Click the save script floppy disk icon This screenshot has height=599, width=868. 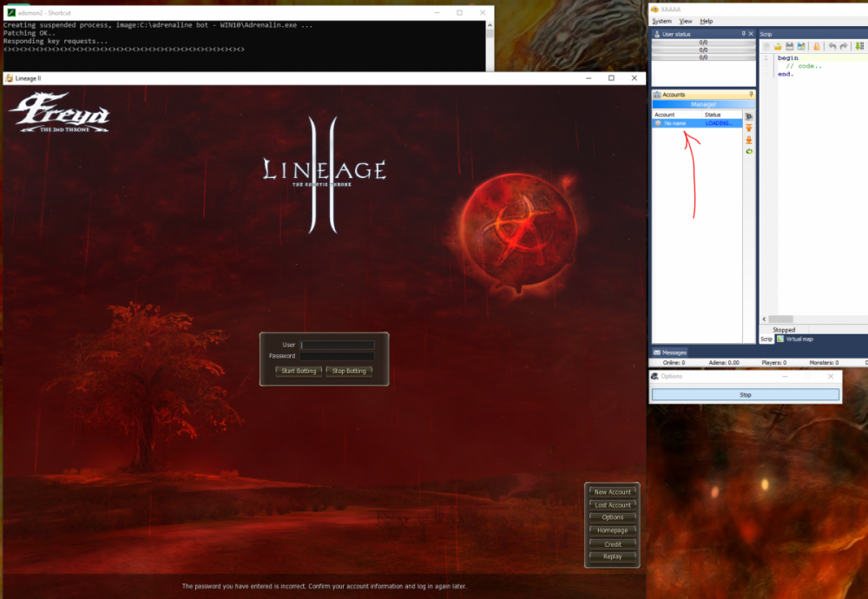click(x=790, y=46)
